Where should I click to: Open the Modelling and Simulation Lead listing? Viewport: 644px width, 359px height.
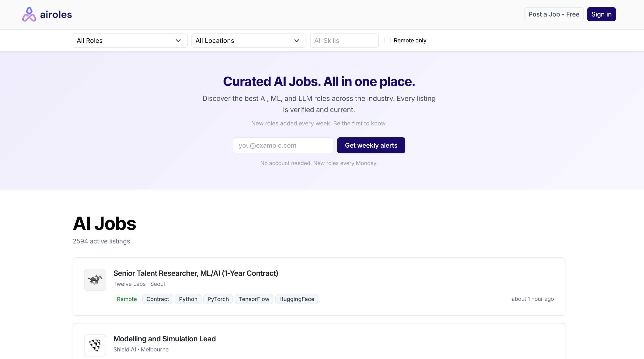pyautogui.click(x=164, y=339)
